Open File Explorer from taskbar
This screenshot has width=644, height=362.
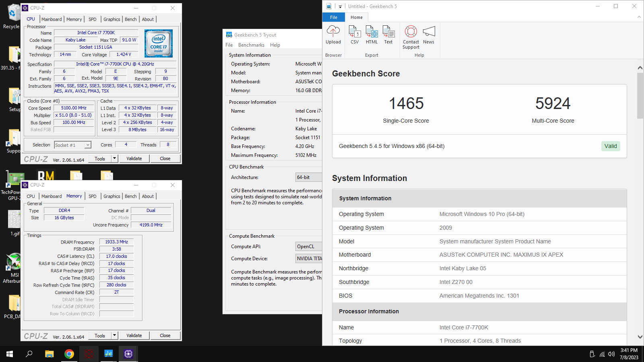tap(49, 354)
